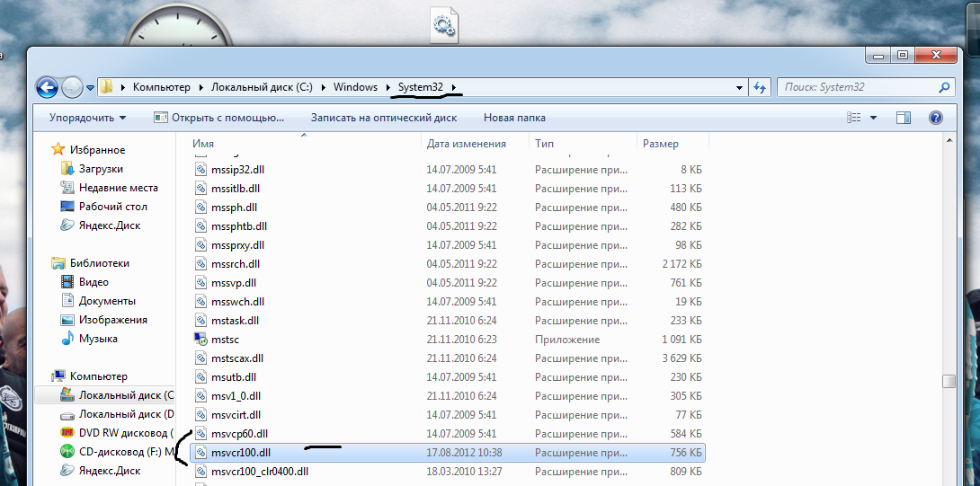
Task: Click the mstask.dll file icon
Action: coord(200,320)
